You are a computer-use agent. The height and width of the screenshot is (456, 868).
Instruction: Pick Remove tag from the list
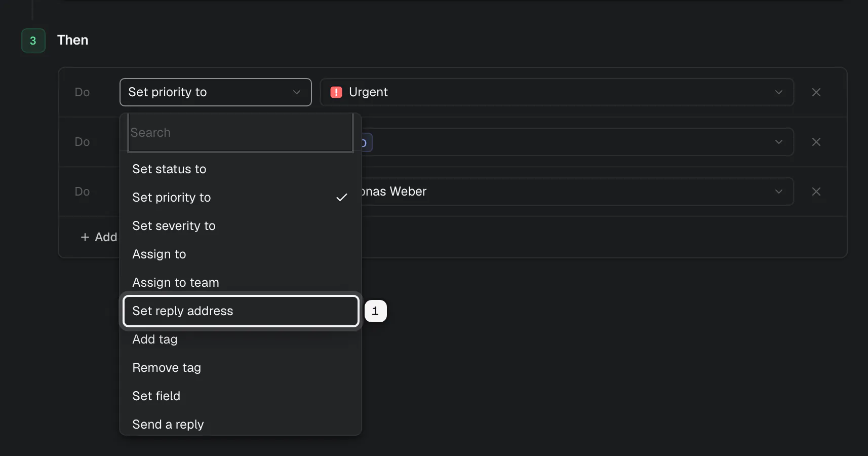[241, 368]
